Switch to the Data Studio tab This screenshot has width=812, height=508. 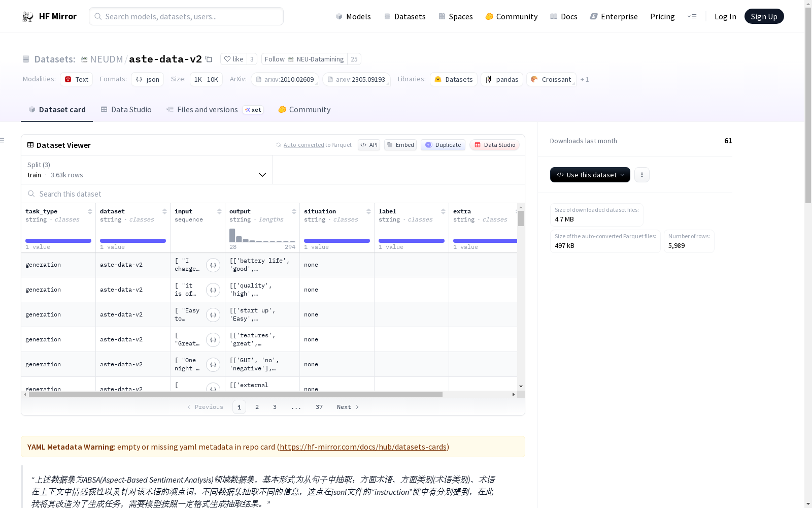tap(126, 110)
